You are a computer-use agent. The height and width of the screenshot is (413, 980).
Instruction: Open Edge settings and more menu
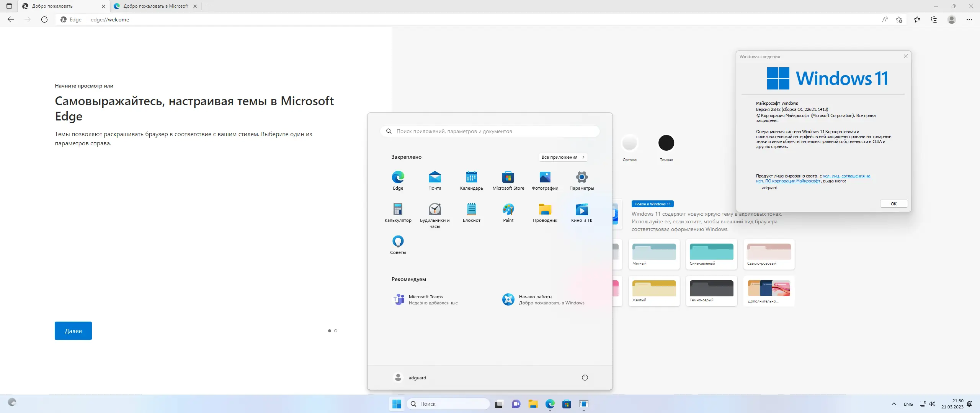pos(969,20)
